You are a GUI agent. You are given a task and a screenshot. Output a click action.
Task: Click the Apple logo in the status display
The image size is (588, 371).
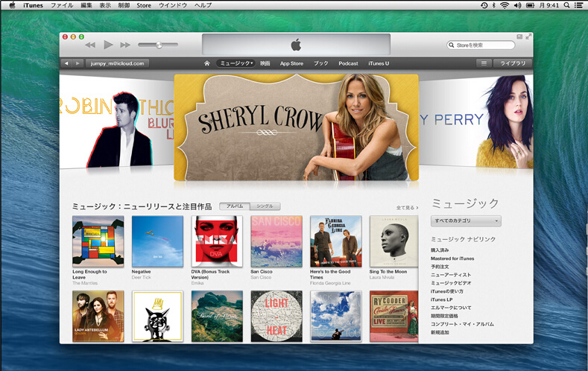(296, 45)
